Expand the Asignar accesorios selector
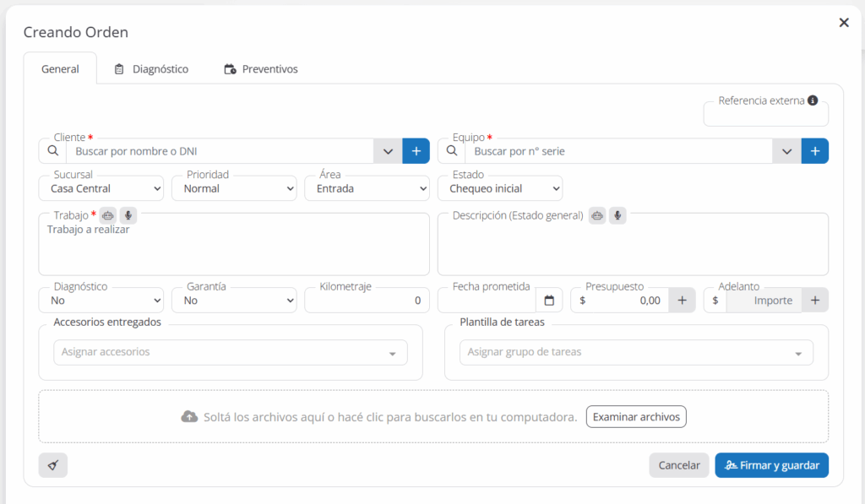 click(230, 352)
